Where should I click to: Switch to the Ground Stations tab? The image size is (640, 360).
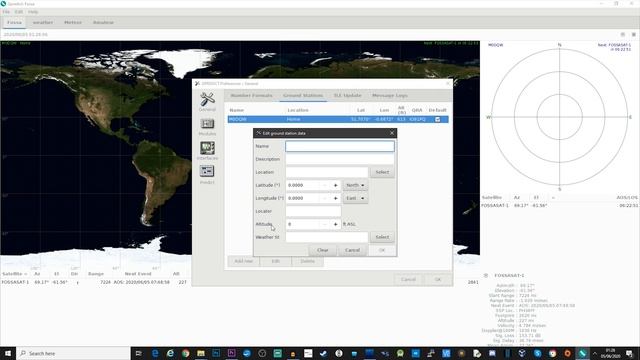coord(303,96)
